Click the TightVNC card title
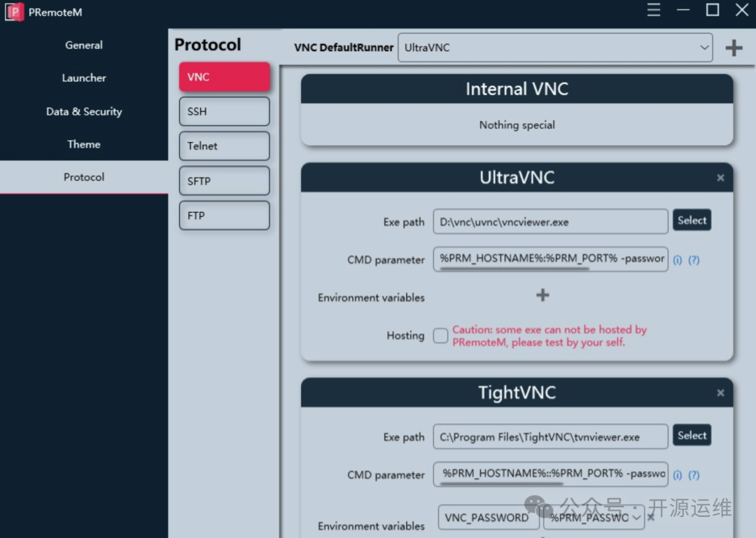This screenshot has height=538, width=756. (517, 392)
